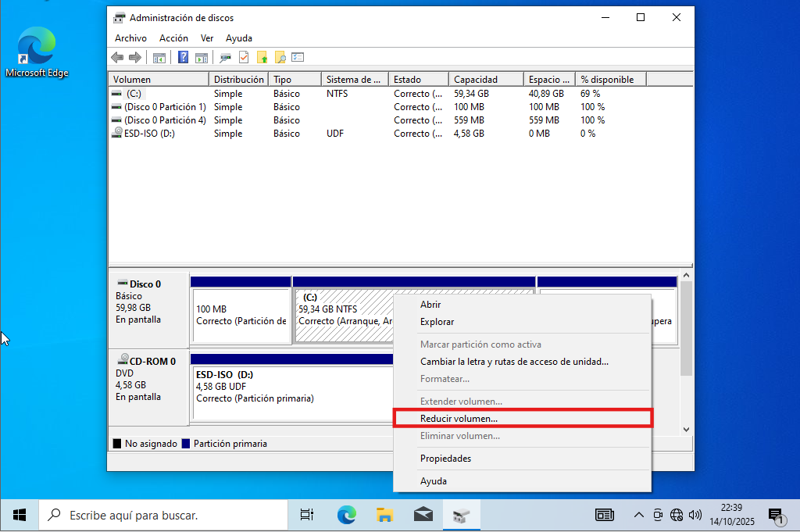
Task: Click the folder with magnifier toolbar icon
Action: (280, 57)
